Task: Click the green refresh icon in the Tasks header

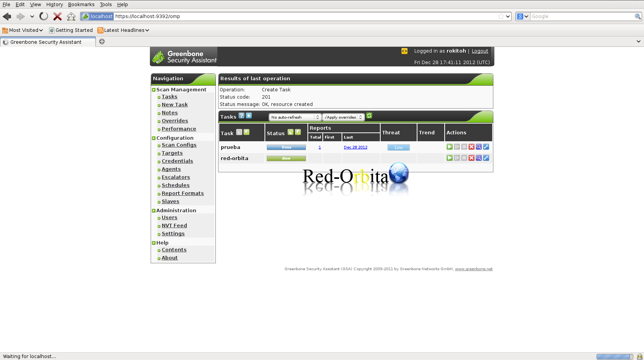Action: 369,116
